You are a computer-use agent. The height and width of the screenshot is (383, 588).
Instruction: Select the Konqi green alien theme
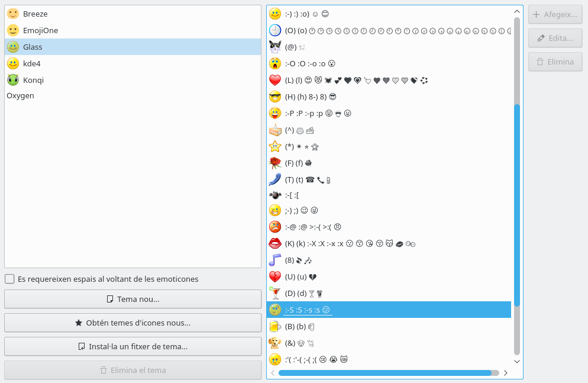33,80
